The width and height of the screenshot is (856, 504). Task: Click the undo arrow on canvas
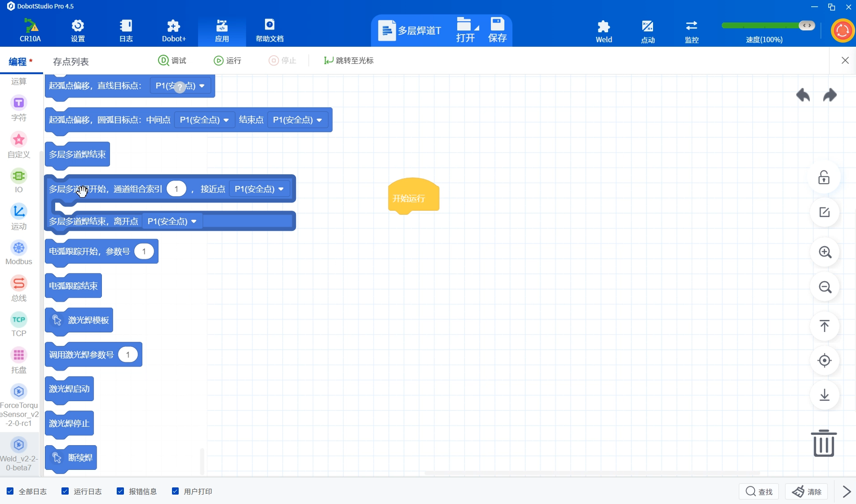click(803, 95)
